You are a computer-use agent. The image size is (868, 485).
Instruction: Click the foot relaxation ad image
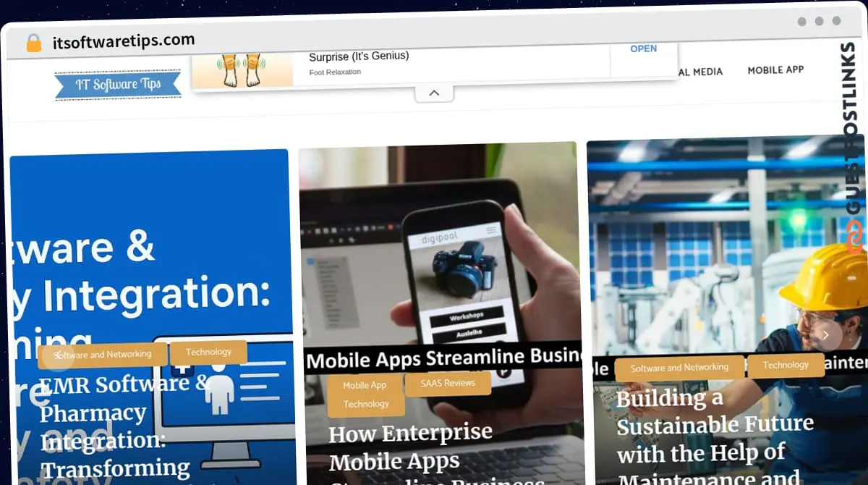tap(242, 67)
